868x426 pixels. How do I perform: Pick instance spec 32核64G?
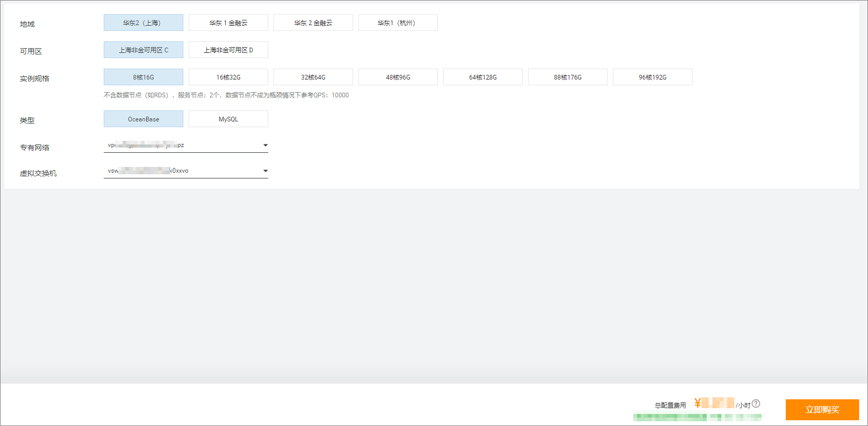(313, 77)
